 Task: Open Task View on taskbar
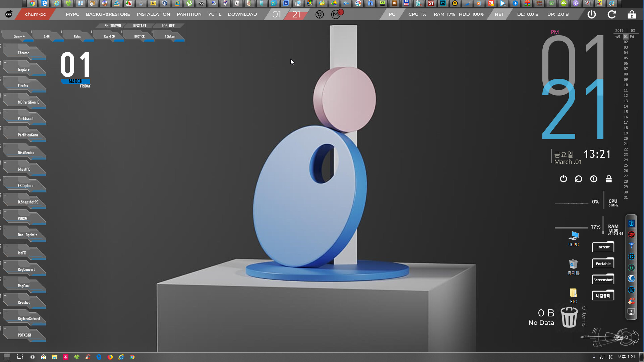tap(20, 357)
